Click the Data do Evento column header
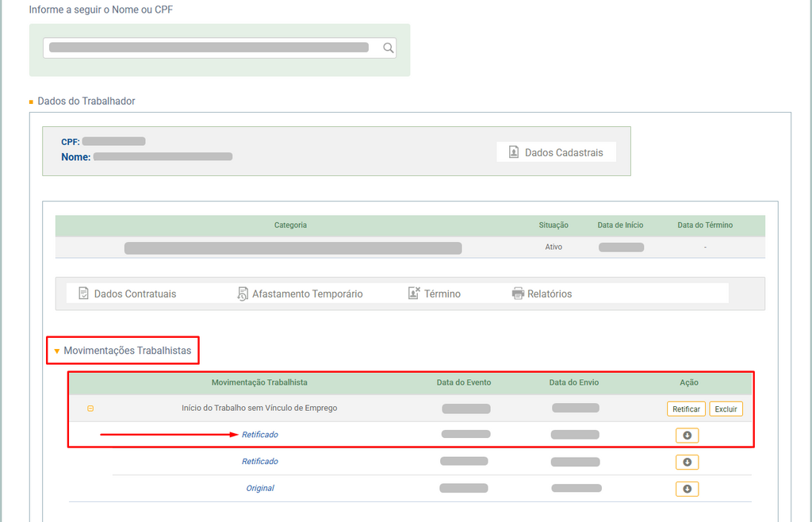The height and width of the screenshot is (522, 812). coord(463,382)
